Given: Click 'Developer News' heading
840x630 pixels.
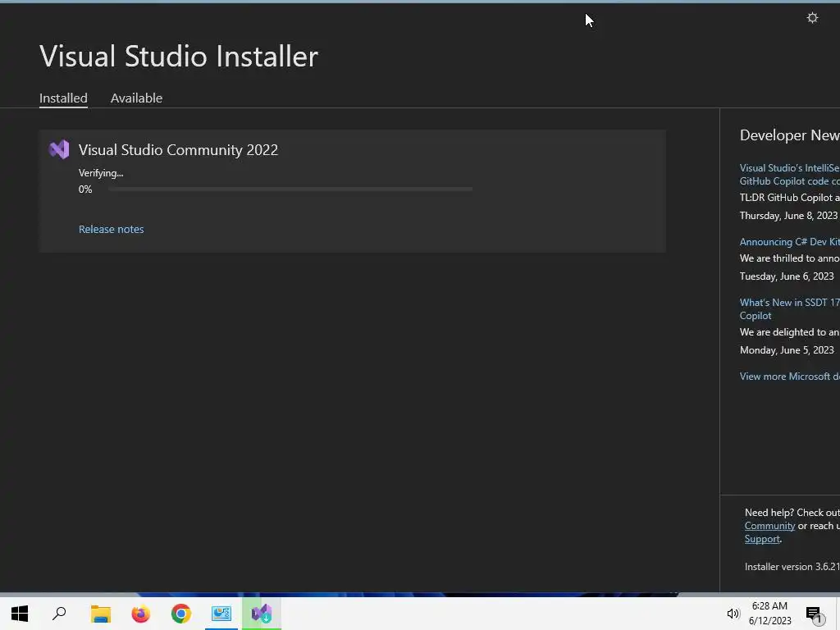Looking at the screenshot, I should click(790, 135).
